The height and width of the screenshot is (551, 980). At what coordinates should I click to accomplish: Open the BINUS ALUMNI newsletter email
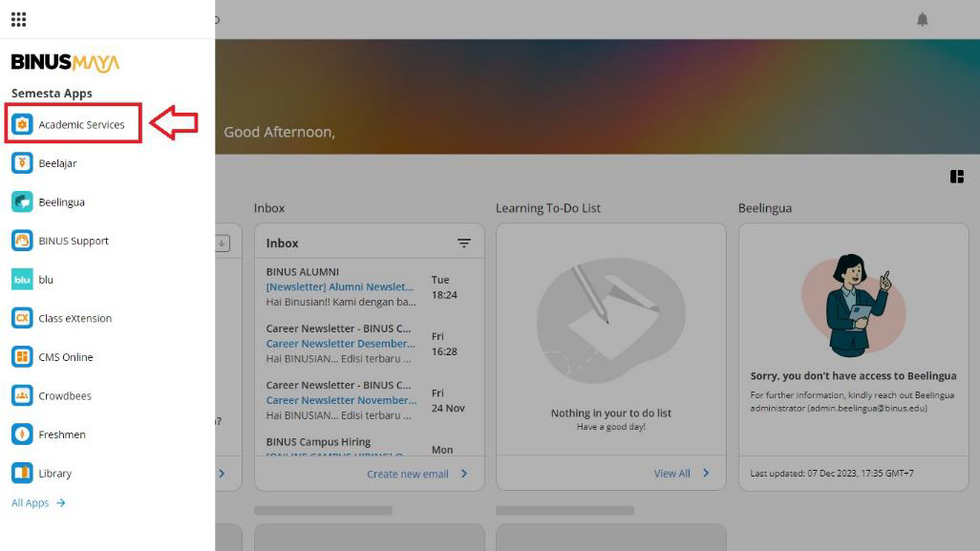pyautogui.click(x=339, y=286)
